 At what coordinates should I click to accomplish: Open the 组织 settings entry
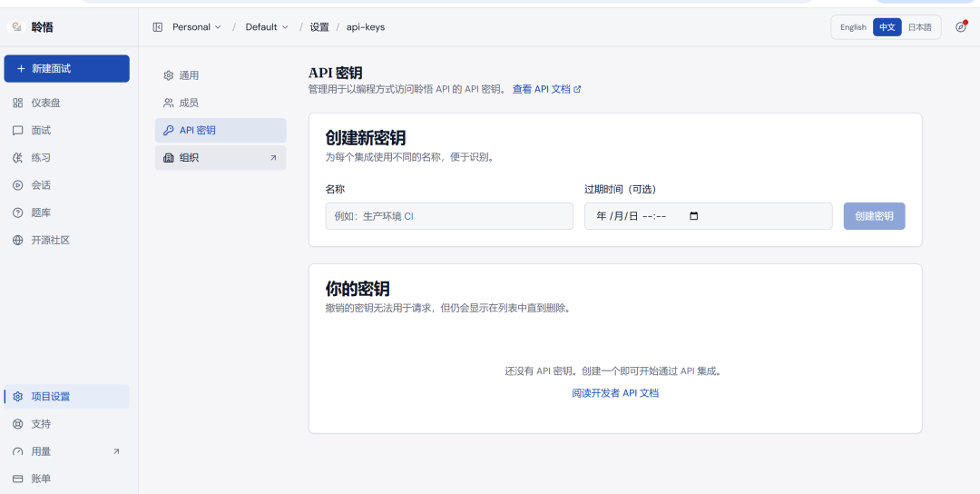click(220, 158)
